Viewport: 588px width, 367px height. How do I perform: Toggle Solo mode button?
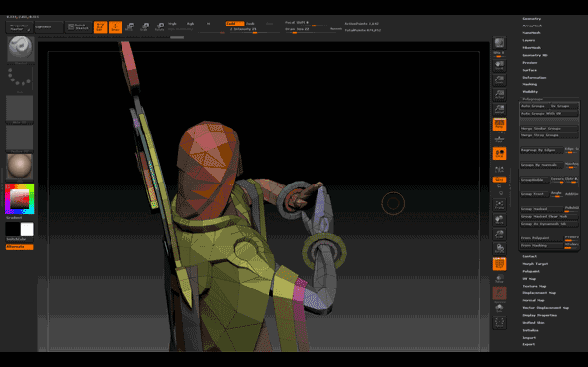499,309
